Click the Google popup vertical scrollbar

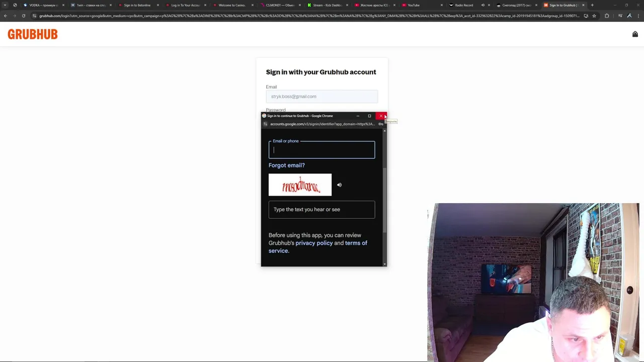point(385,200)
